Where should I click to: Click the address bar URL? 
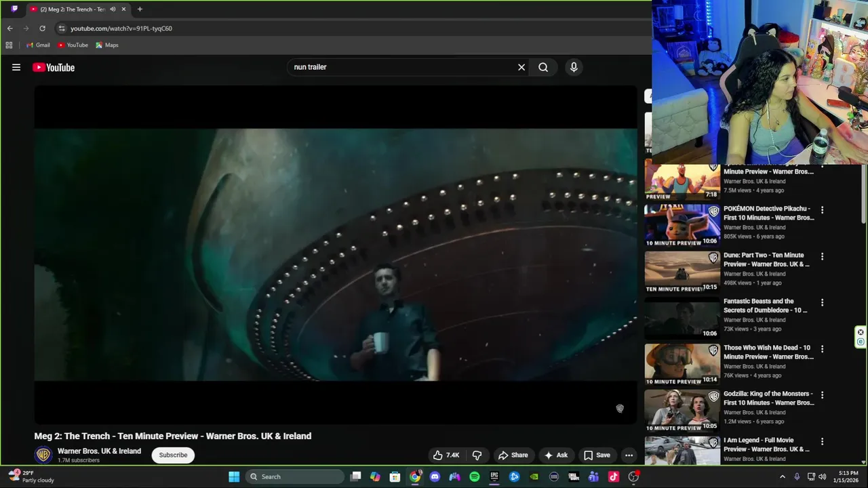[x=121, y=28]
